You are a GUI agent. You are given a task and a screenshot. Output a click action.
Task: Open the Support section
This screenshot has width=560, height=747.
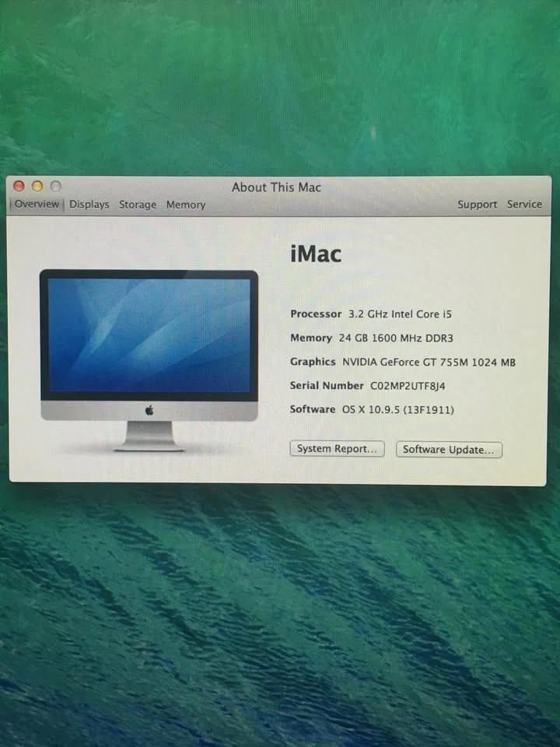pos(477,205)
